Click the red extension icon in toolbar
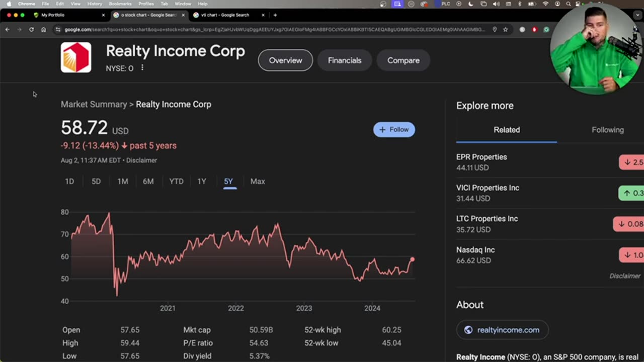Viewport: 644px width, 362px height. click(x=534, y=30)
